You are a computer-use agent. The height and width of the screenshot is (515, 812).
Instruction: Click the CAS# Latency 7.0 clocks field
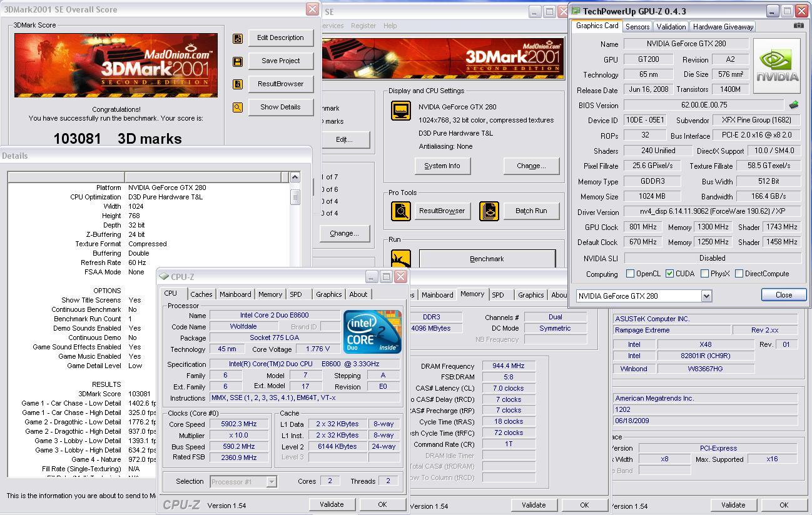(x=509, y=388)
